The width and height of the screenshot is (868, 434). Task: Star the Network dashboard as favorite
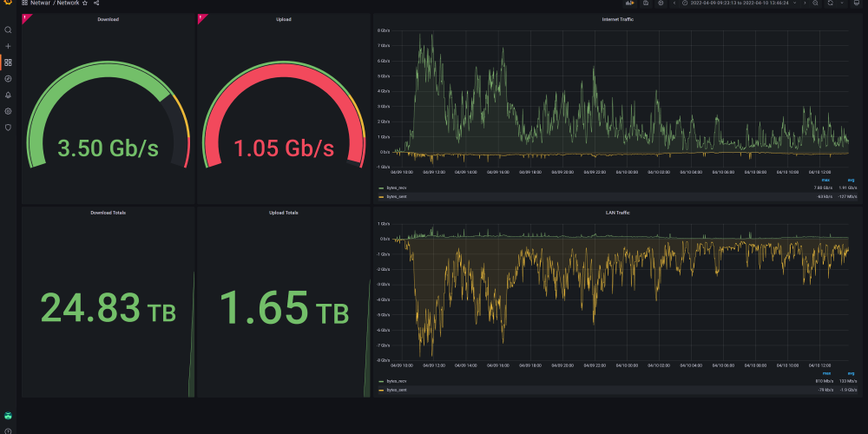[84, 3]
